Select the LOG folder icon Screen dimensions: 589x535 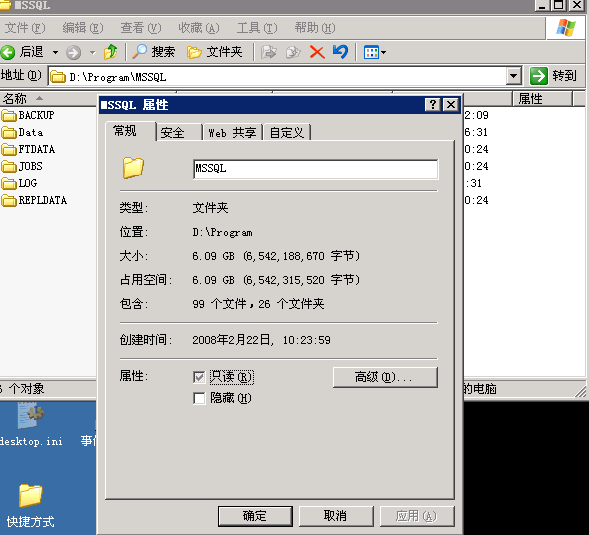click(9, 183)
